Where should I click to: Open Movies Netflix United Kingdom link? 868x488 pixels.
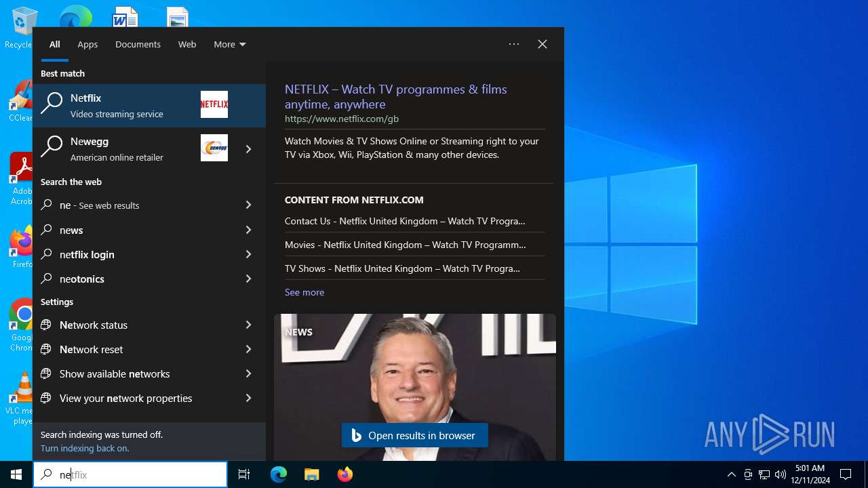(405, 245)
